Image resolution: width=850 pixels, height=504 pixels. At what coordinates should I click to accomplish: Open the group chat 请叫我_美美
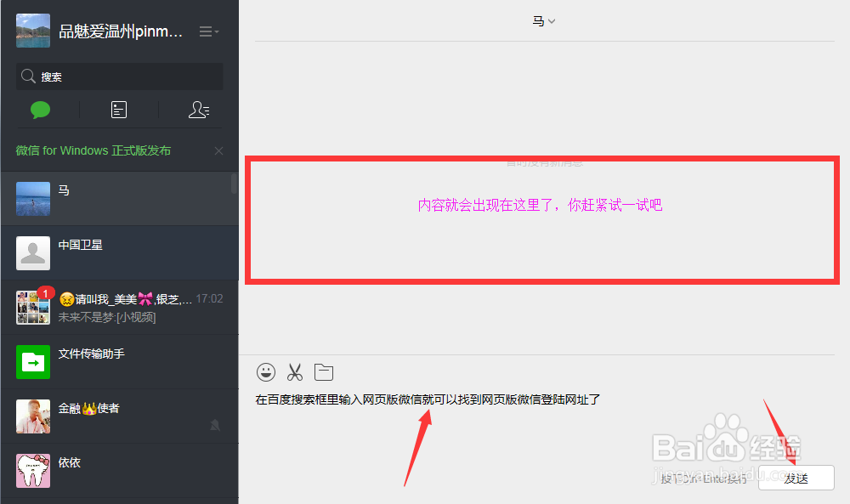pyautogui.click(x=119, y=308)
